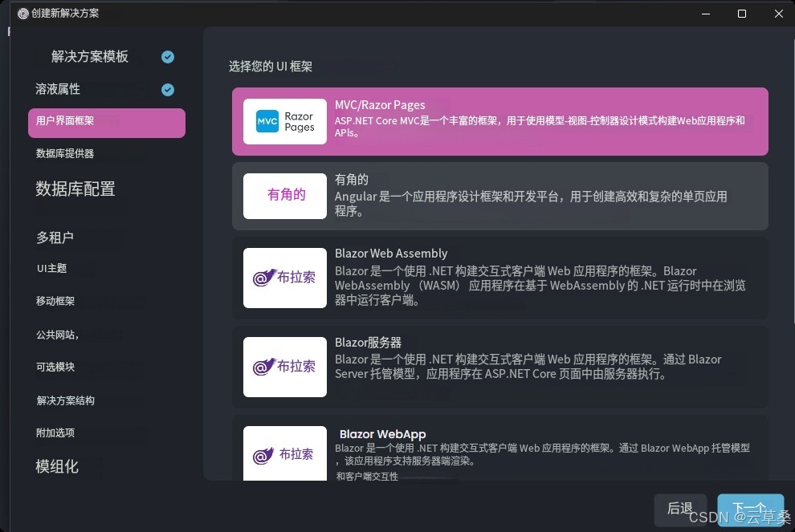
Task: Click the Blazor WebApp logo thumbnail
Action: coord(285,453)
